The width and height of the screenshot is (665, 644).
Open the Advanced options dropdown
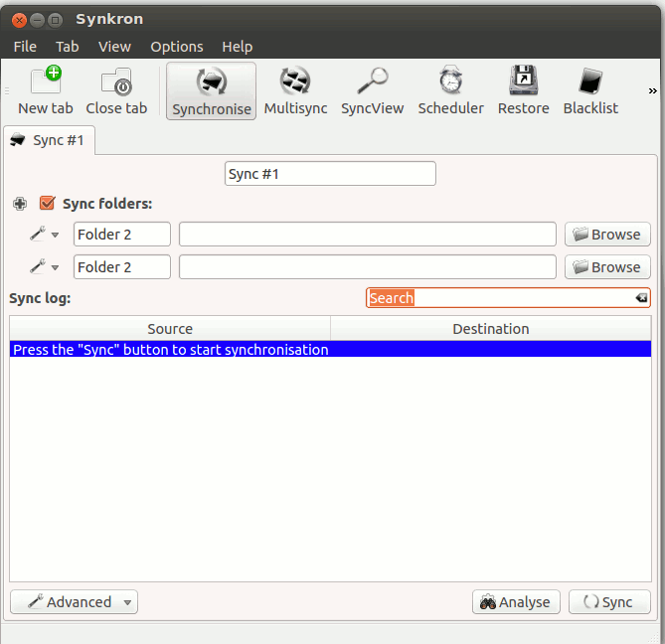74,601
